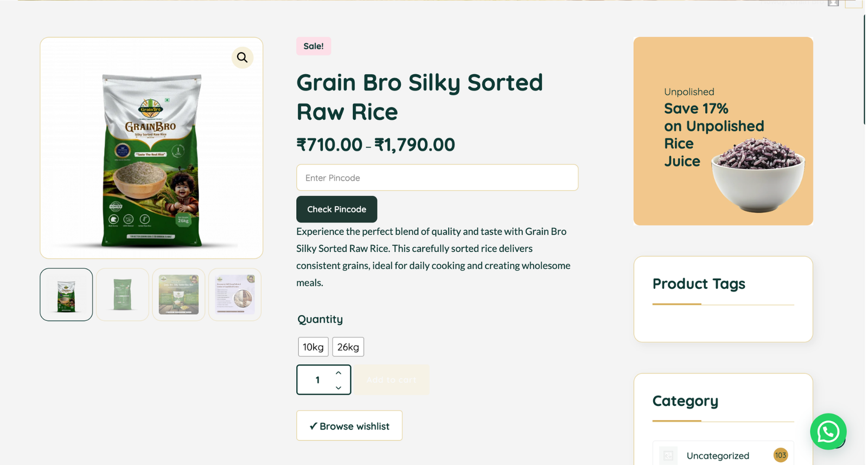Increase quantity with the up arrow
This screenshot has width=868, height=465.
(339, 373)
